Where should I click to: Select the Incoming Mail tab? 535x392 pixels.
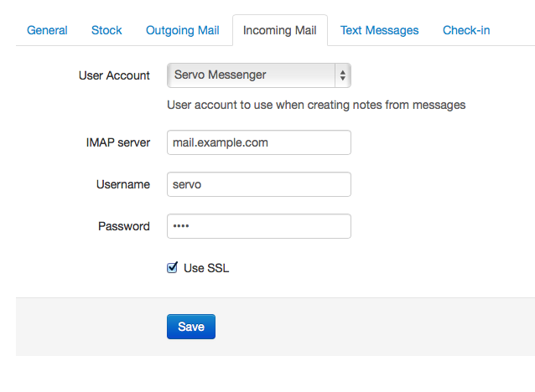click(x=280, y=30)
